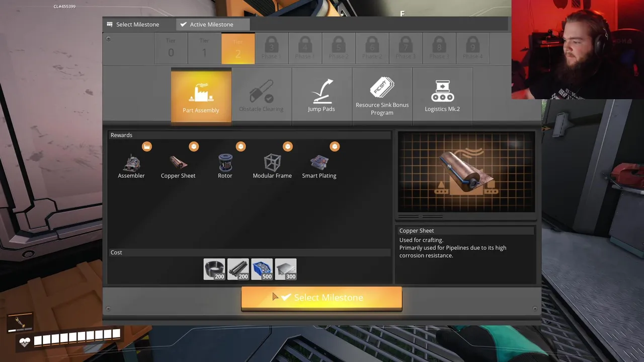Click the recipe badge above Modular Frame

[287, 146]
